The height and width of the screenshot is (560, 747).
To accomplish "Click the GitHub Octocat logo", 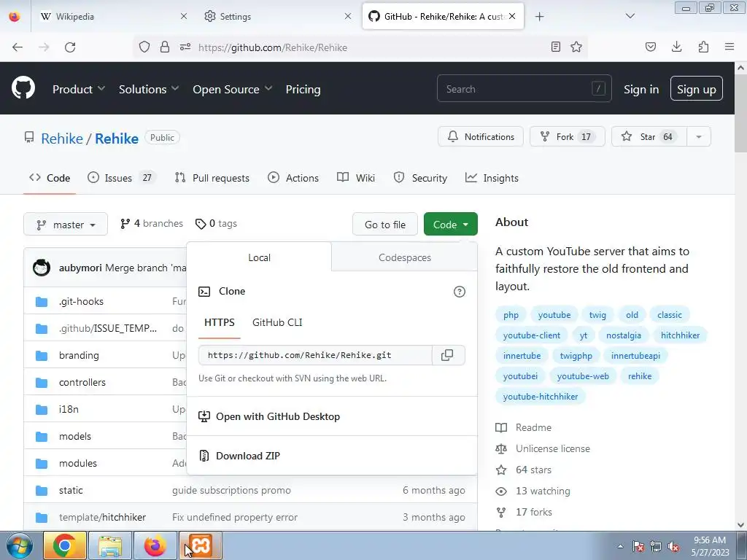I will point(23,88).
